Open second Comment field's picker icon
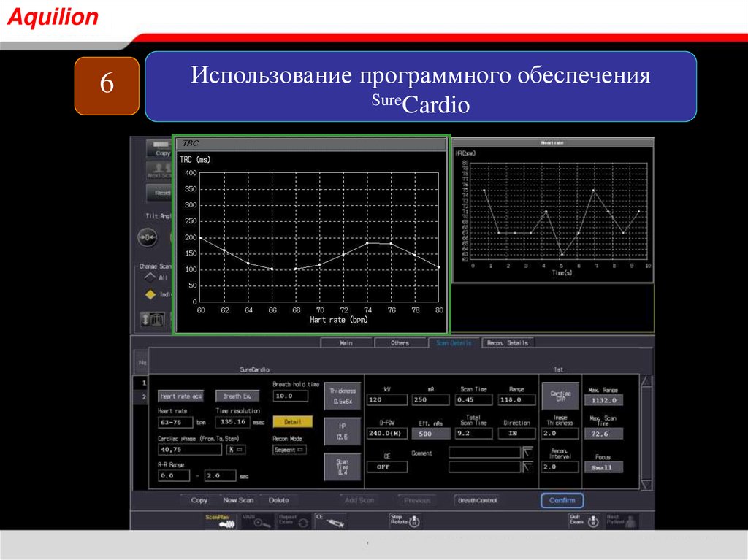This screenshot has height=560, width=748. (x=527, y=467)
